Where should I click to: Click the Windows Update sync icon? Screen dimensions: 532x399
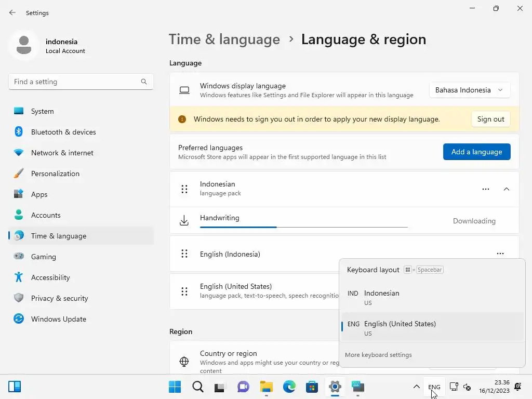click(19, 318)
